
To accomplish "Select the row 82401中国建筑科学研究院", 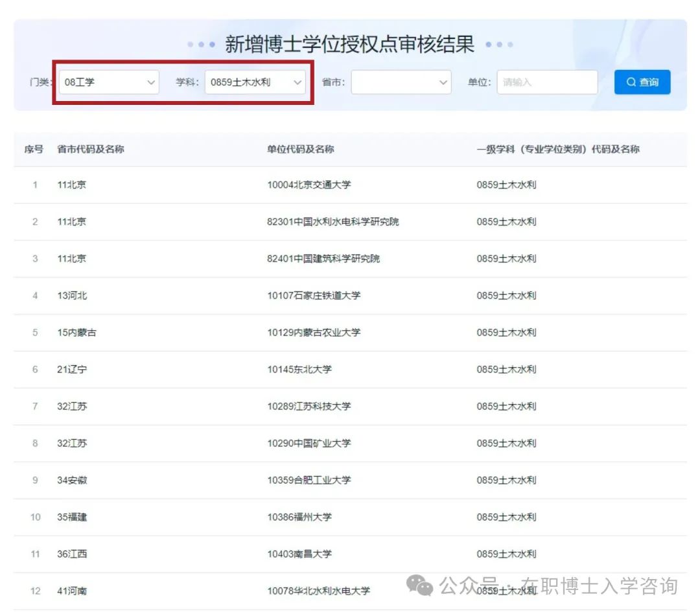I will tap(323, 258).
